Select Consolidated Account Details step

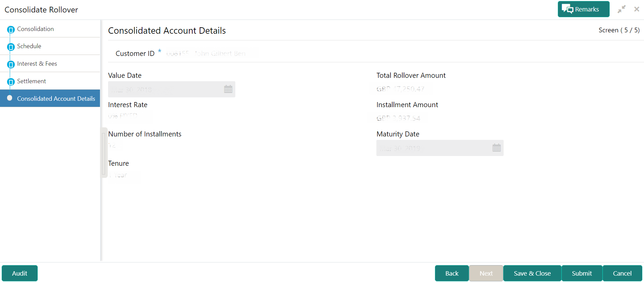[x=56, y=99]
